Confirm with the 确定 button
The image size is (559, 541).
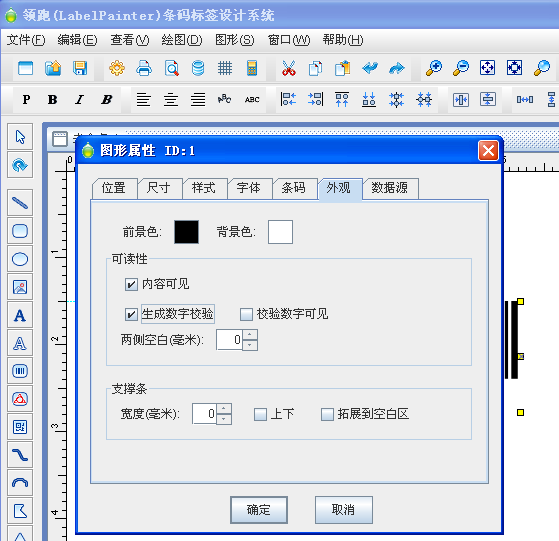259,510
